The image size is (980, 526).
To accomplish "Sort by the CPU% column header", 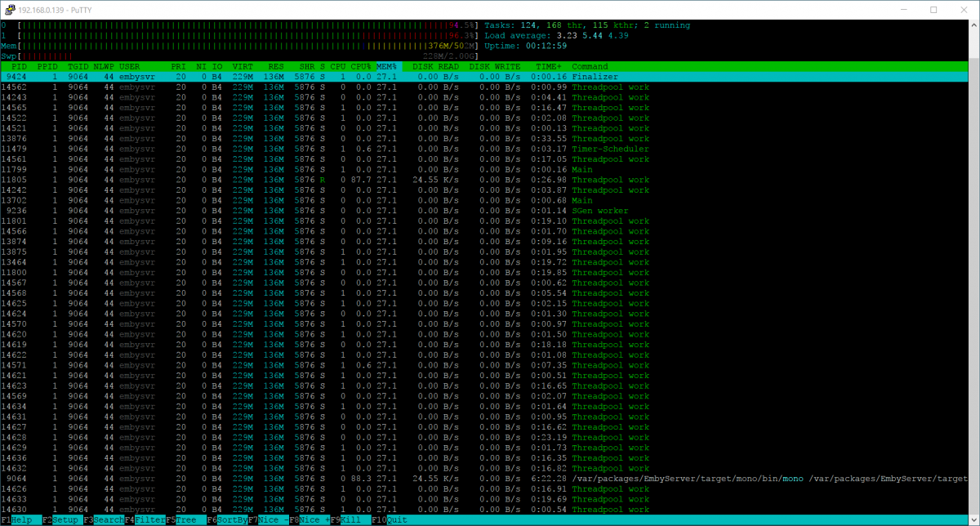I will [x=361, y=66].
